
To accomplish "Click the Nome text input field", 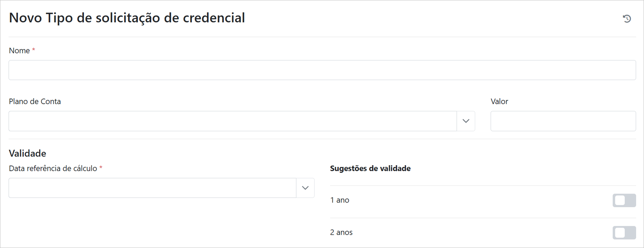I will (322, 70).
